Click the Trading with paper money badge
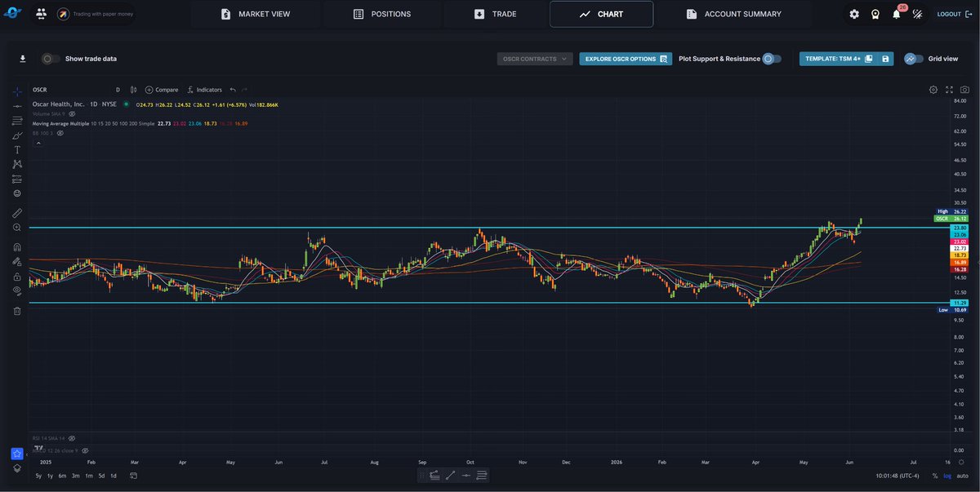 tap(95, 14)
